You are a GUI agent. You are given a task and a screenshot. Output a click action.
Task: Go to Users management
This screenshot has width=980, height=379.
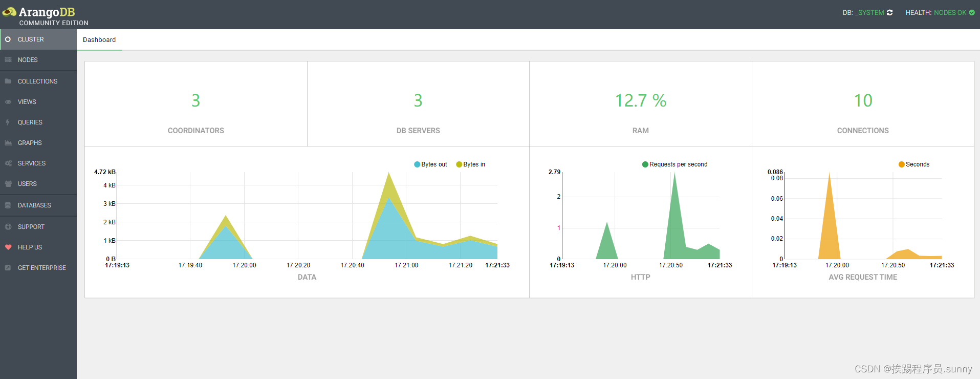tap(38, 184)
